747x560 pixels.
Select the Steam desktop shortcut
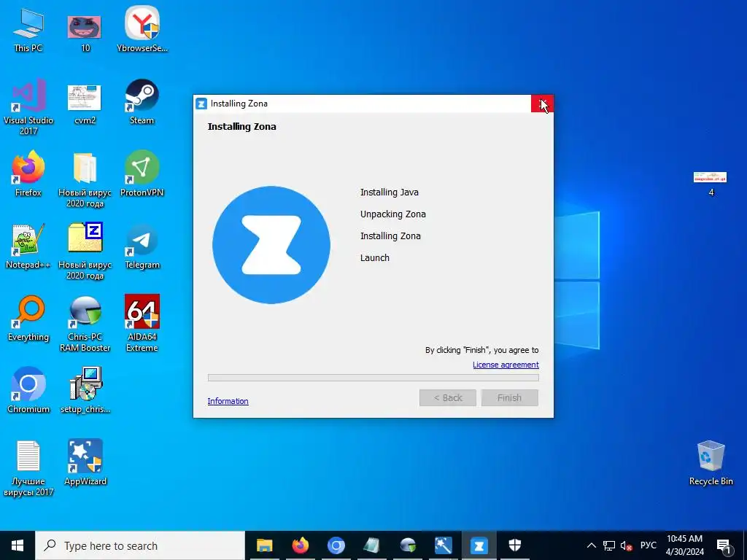pyautogui.click(x=142, y=102)
